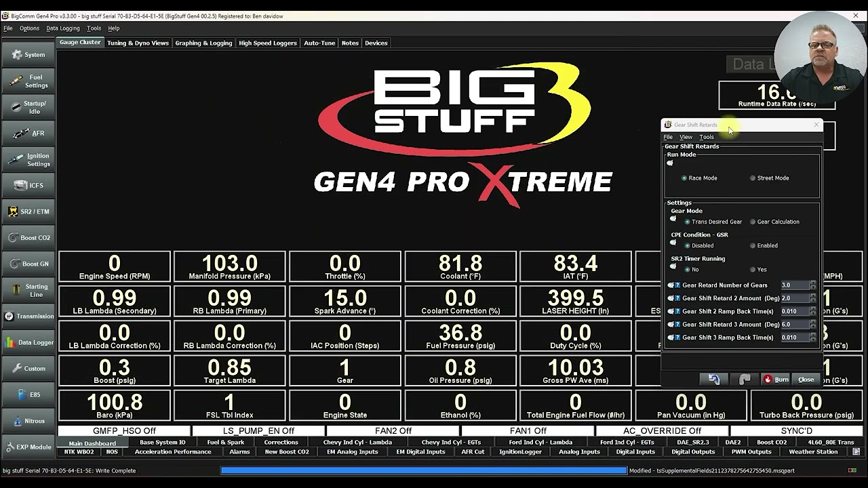868x488 pixels.
Task: Open the Options menu
Action: [x=29, y=28]
